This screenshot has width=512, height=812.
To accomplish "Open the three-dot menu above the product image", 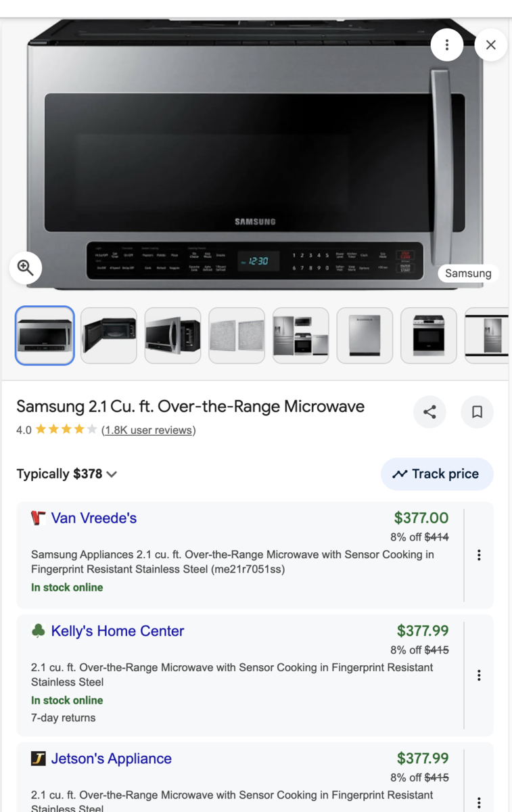I will pos(446,45).
